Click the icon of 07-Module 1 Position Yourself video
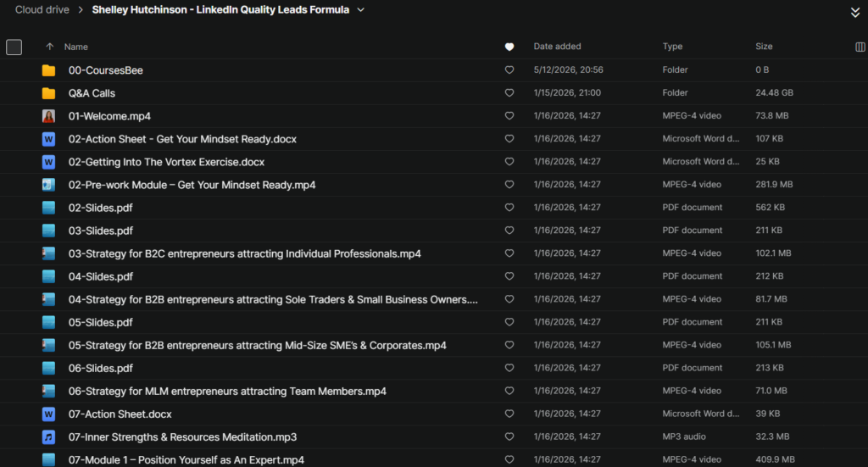The width and height of the screenshot is (868, 467). coord(48,460)
